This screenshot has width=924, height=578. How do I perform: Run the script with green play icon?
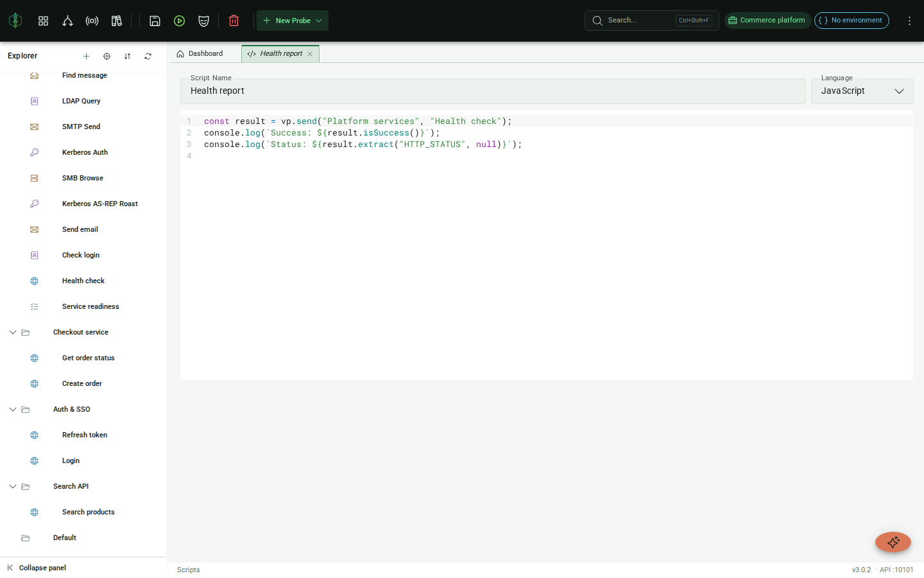tap(179, 21)
